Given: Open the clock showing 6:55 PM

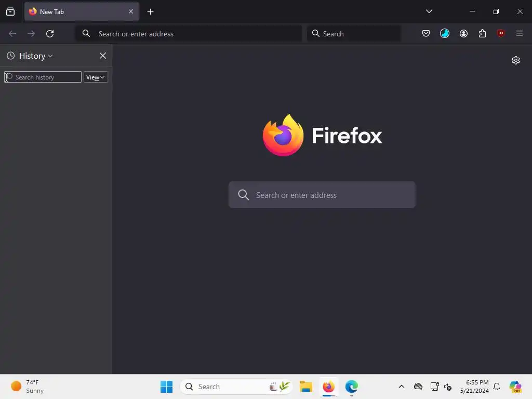Looking at the screenshot, I should pos(474,387).
